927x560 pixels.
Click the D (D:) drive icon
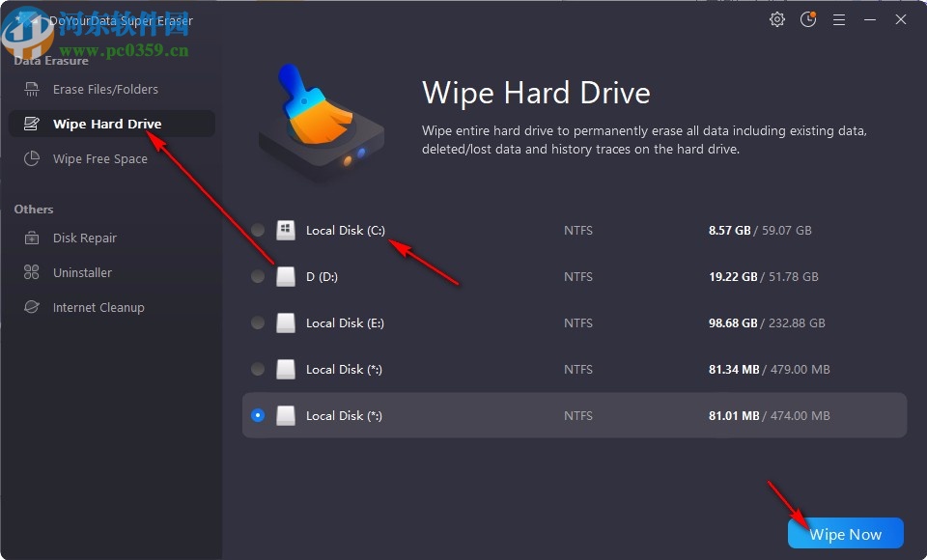tap(285, 277)
